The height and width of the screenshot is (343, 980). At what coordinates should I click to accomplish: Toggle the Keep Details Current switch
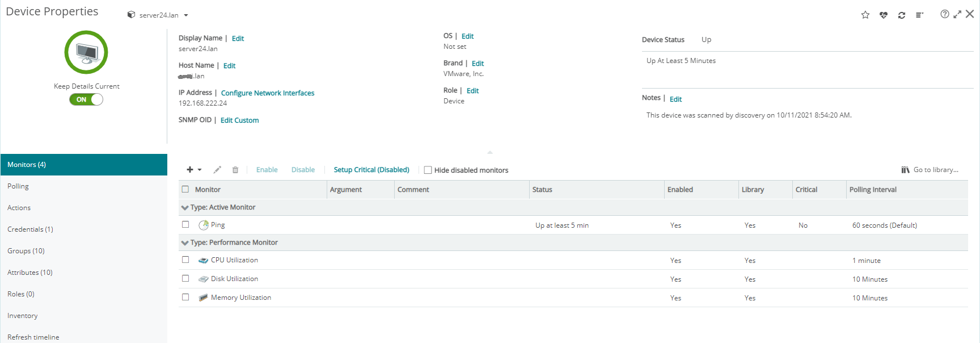[x=86, y=99]
